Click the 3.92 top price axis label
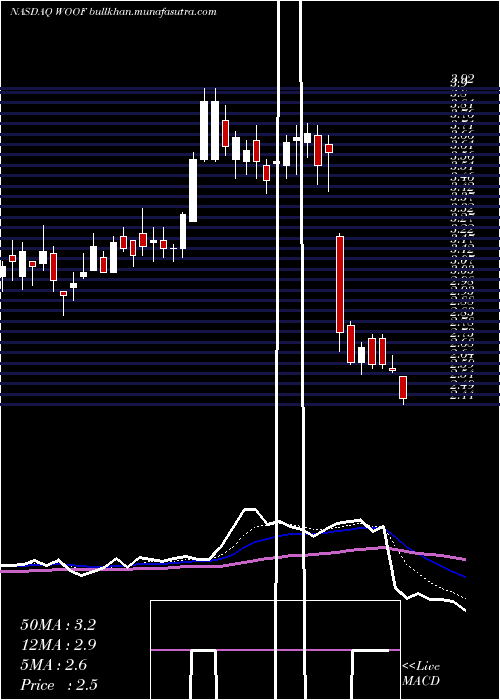 tap(462, 80)
